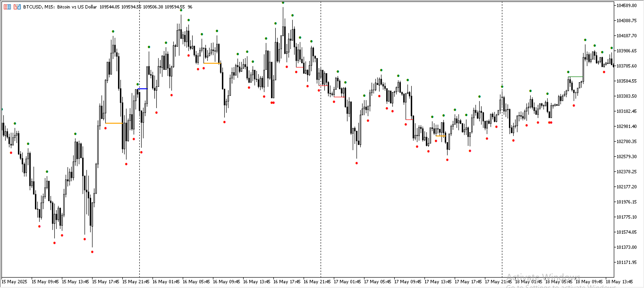
Task: Click price scale label 101171.95
Action: point(627,263)
